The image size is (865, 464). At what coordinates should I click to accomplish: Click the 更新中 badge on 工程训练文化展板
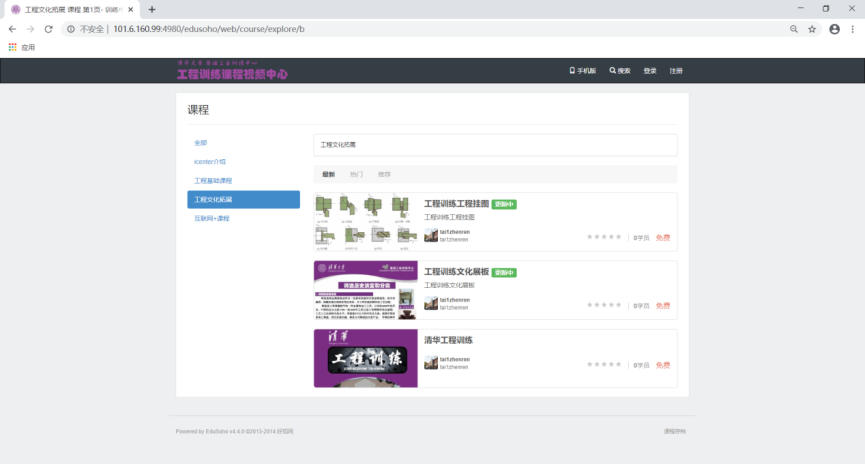pyautogui.click(x=504, y=273)
